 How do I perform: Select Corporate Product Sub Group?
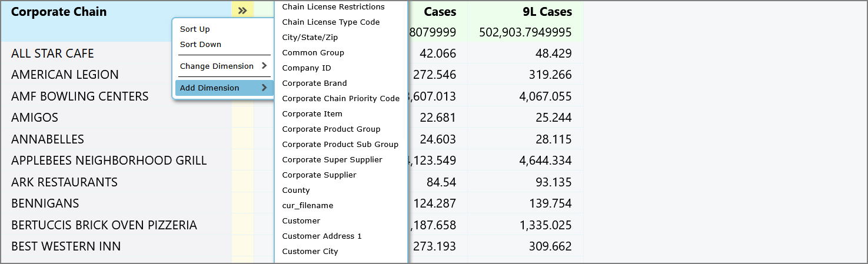pos(340,145)
